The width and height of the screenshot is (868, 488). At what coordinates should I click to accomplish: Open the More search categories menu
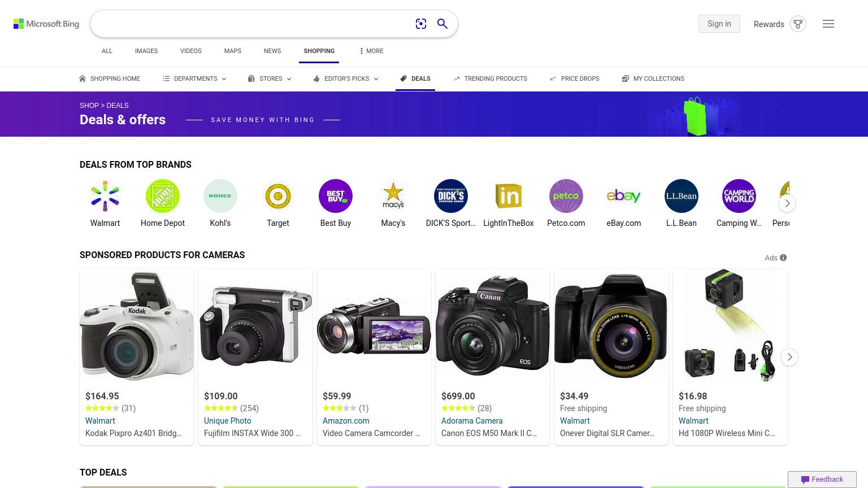pos(371,51)
